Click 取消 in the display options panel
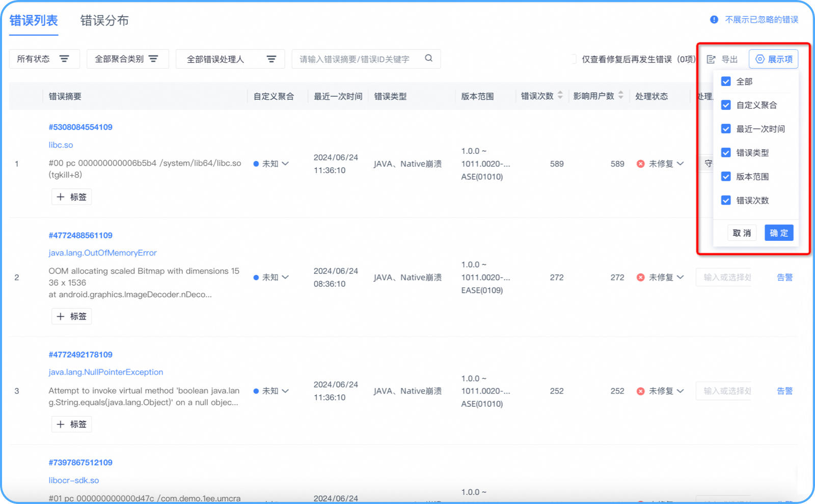This screenshot has height=504, width=815. click(742, 233)
